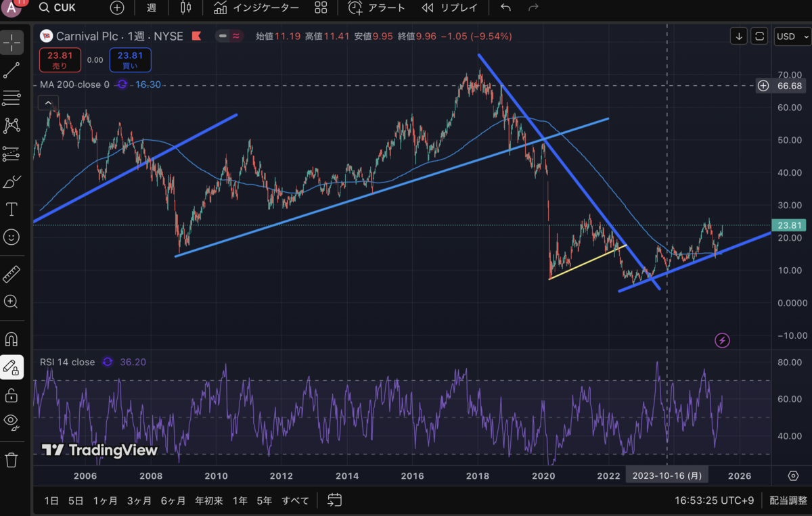Click the TradingView logo
This screenshot has height=516, width=812.
point(99,450)
